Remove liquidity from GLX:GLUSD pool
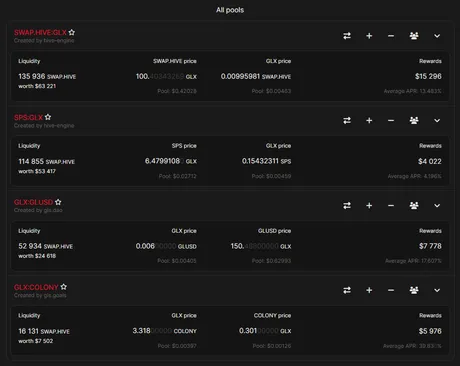 coord(391,205)
